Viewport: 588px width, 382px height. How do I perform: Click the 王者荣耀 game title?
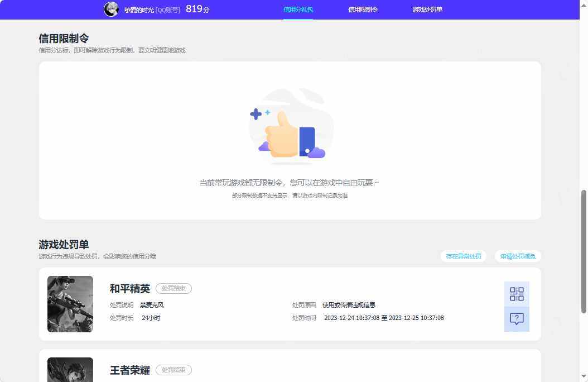(130, 370)
